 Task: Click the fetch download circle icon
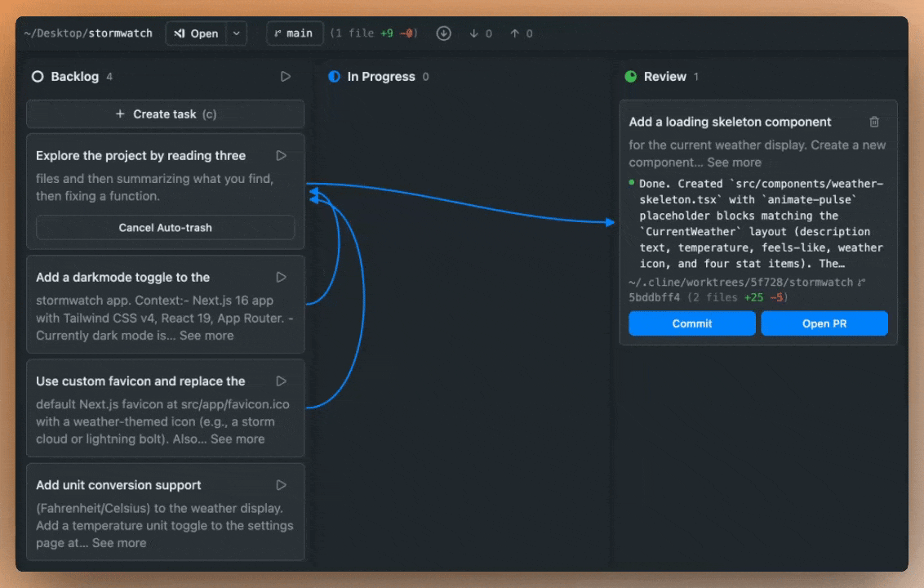click(443, 33)
